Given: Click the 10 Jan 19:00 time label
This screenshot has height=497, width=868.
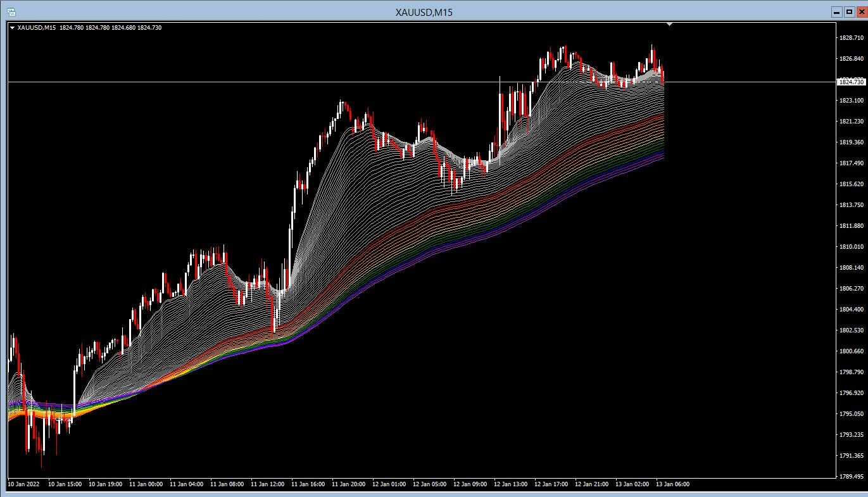Looking at the screenshot, I should tap(106, 484).
